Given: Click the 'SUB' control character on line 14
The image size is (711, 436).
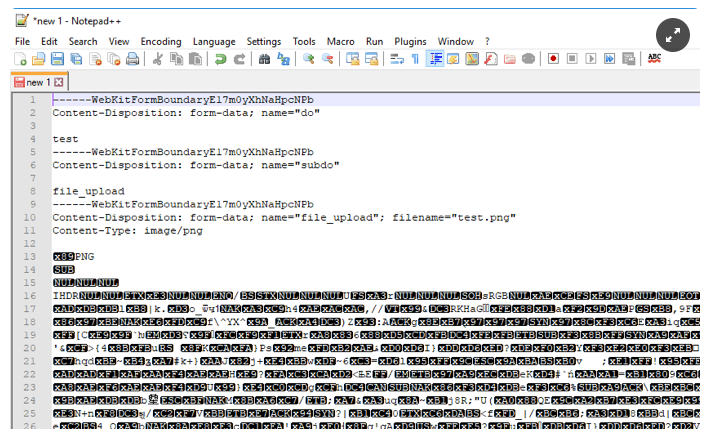Looking at the screenshot, I should (64, 270).
